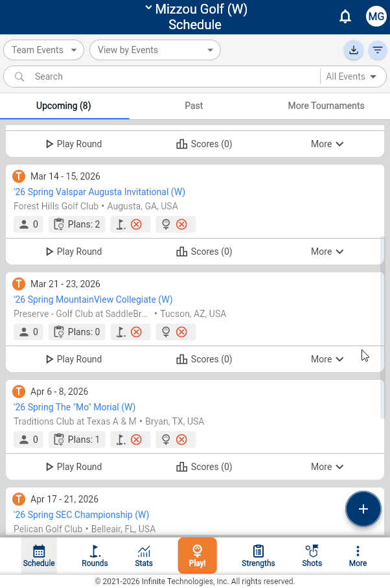This screenshot has height=588, width=390.
Task: Expand More for the MountainView Collegiate
Action: 327,359
